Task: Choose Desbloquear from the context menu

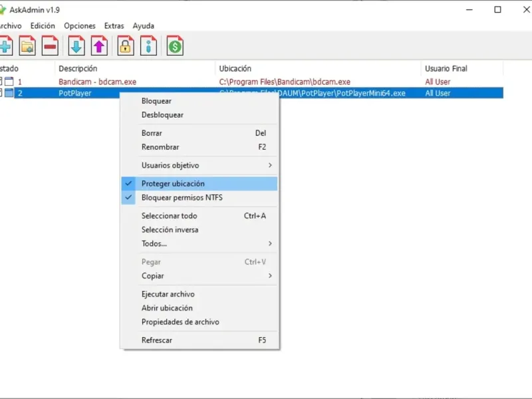Action: pyautogui.click(x=199, y=115)
